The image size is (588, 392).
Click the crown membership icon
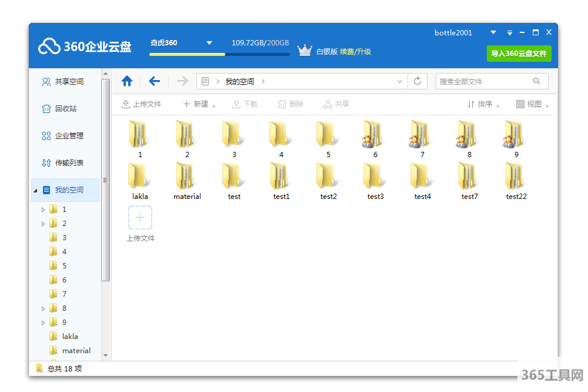tap(304, 51)
